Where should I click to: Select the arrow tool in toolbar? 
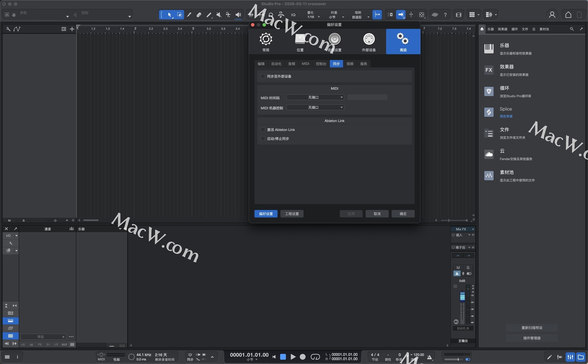[170, 15]
